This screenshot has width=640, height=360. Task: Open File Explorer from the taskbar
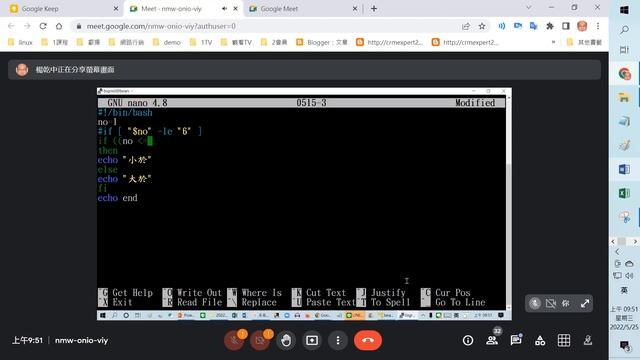coord(624,97)
